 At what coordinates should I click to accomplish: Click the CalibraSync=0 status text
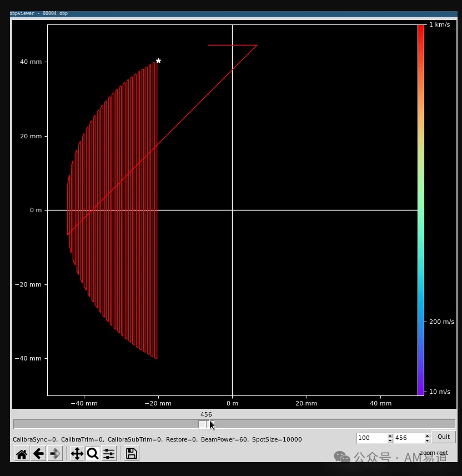pyautogui.click(x=34, y=439)
